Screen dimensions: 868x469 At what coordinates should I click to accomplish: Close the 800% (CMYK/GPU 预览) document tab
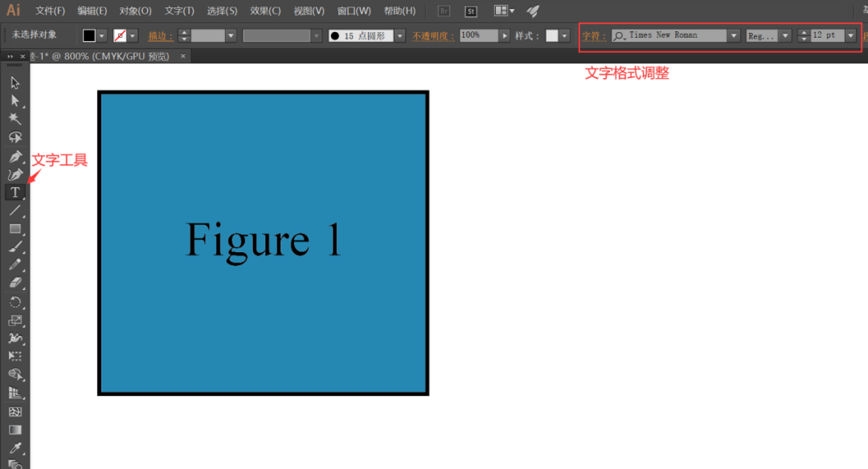click(183, 56)
